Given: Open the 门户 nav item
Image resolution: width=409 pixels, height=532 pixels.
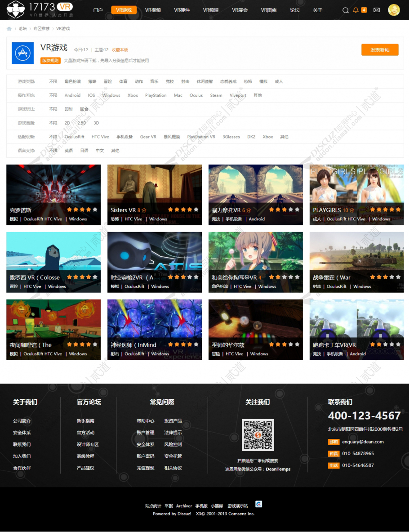Looking at the screenshot, I should (x=98, y=10).
